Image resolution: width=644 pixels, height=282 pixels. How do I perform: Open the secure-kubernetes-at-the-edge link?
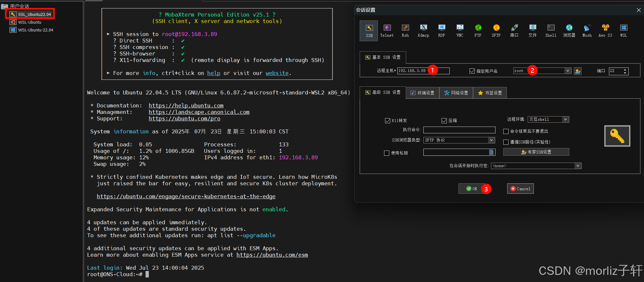click(x=186, y=196)
